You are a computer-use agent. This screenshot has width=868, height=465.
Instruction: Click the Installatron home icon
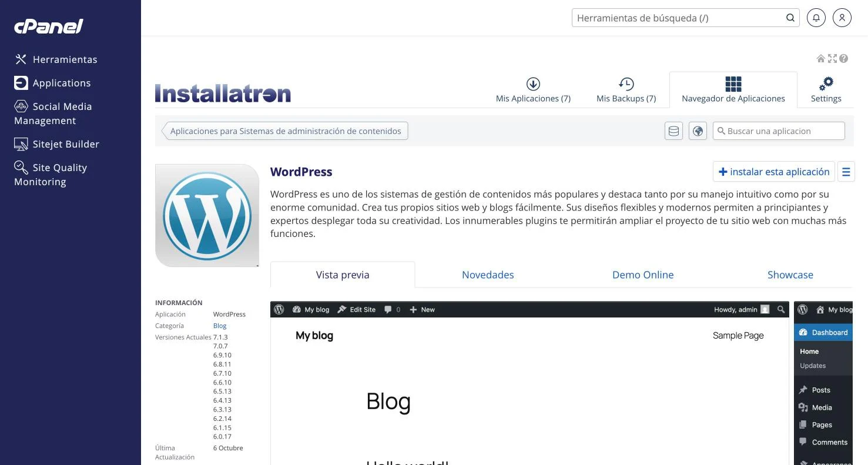tap(821, 58)
